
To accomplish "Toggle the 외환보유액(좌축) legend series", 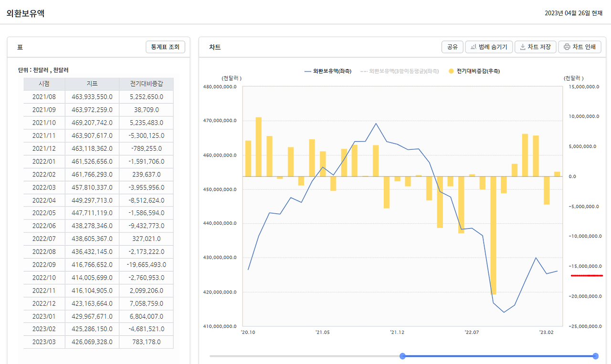I will [x=328, y=71].
